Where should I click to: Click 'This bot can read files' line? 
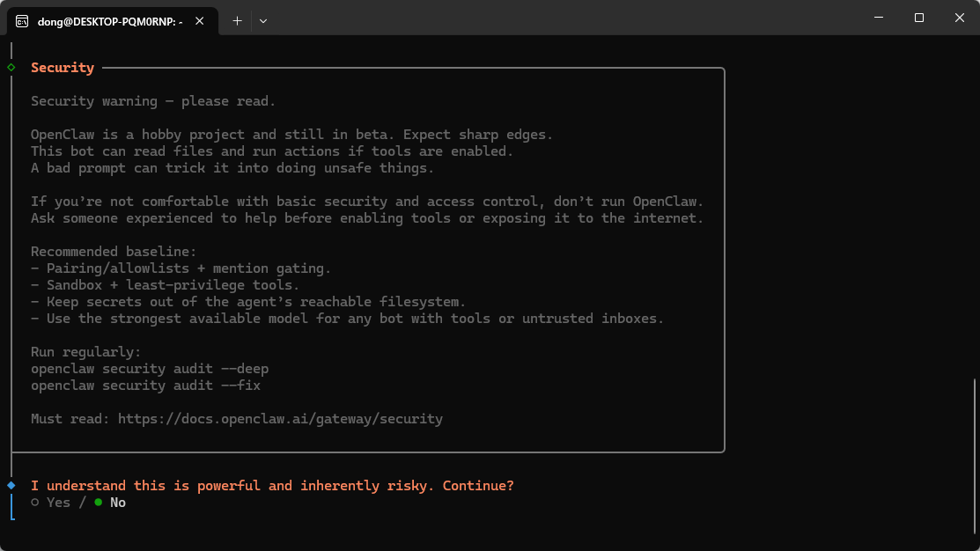[x=272, y=151]
